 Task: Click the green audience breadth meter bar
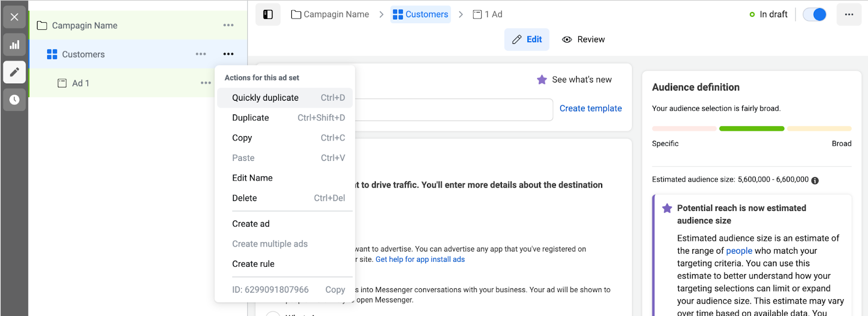(x=751, y=128)
